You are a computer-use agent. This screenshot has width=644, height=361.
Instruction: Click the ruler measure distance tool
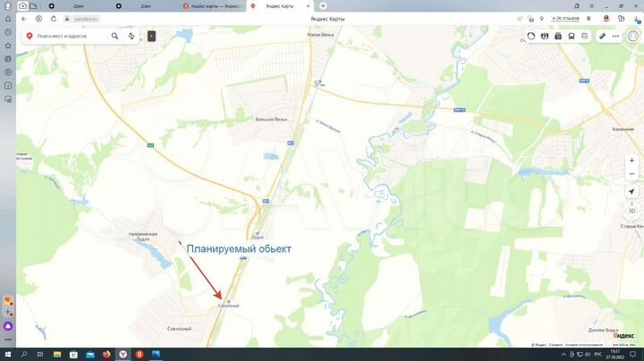coord(602,36)
